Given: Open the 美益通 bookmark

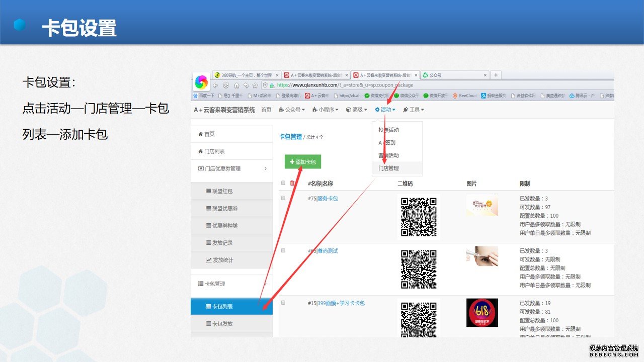Looking at the screenshot, I should click(x=552, y=95).
